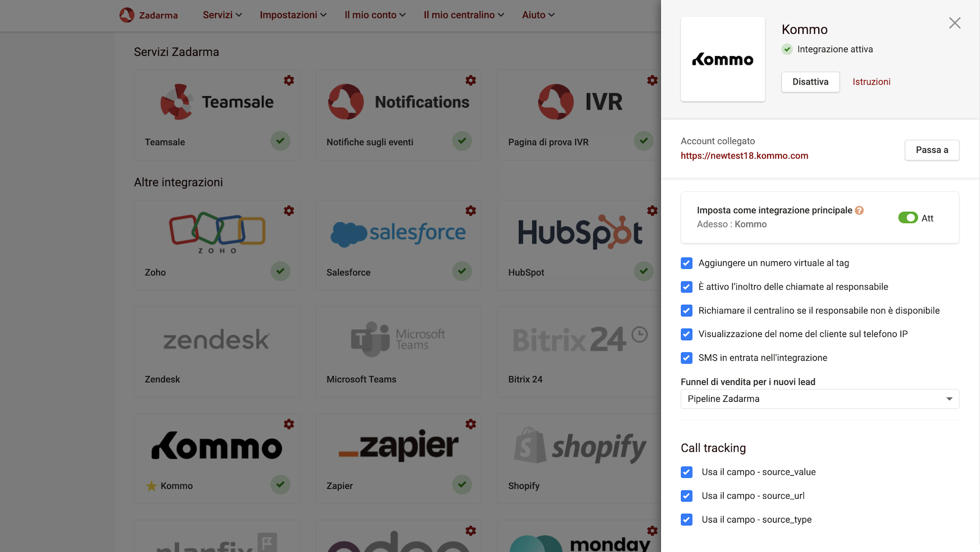Click the 'Adesso : Kommo' text
Screen dimensions: 980x552
(732, 224)
